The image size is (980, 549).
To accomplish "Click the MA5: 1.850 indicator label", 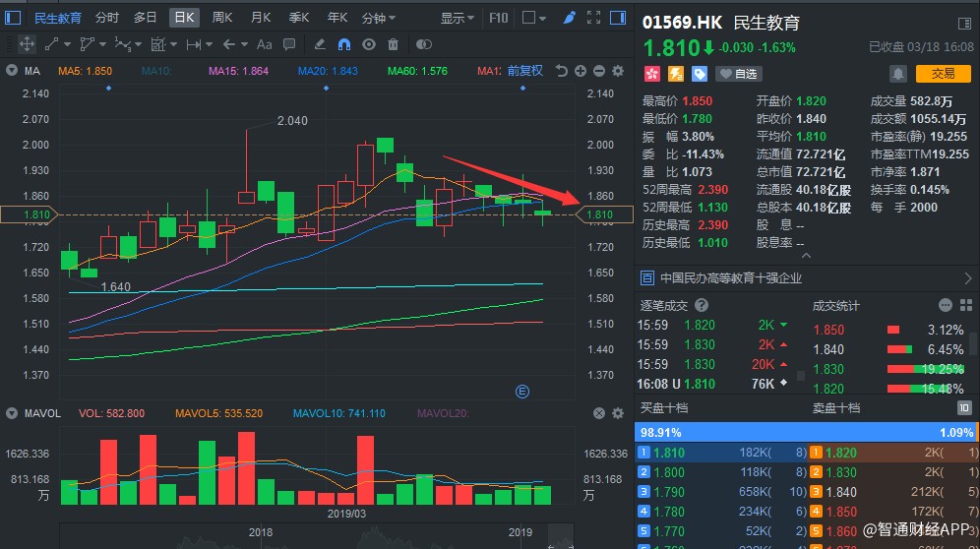I will (85, 71).
